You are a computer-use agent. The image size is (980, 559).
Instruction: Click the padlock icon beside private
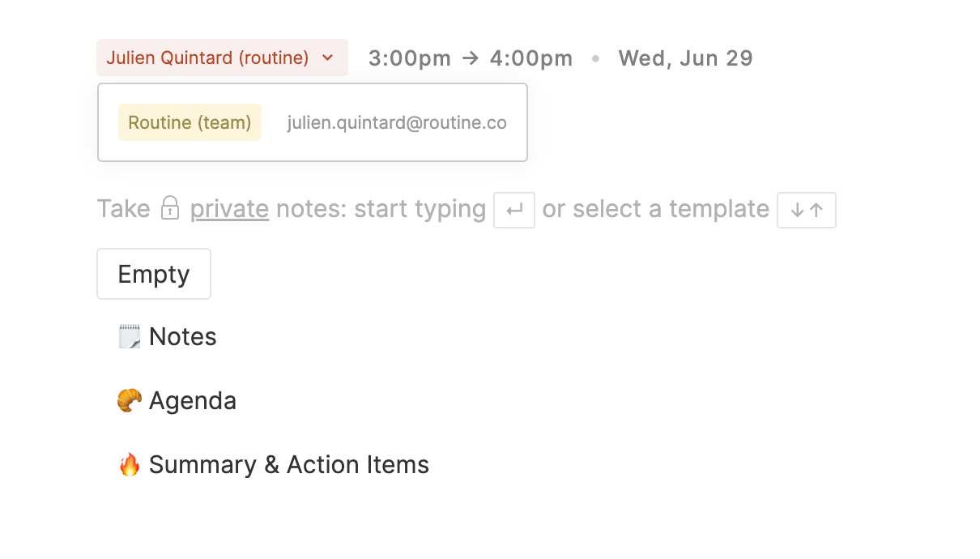[x=170, y=208]
